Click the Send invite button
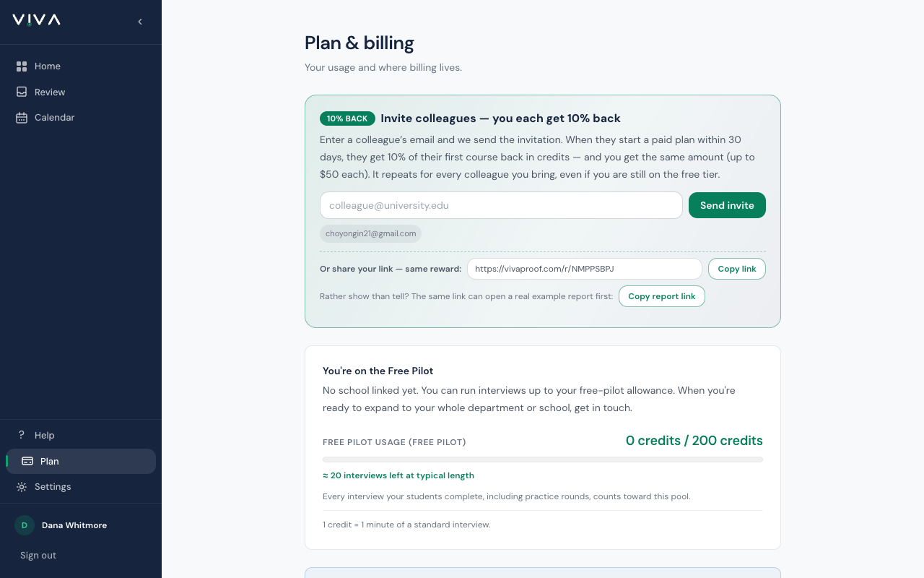The height and width of the screenshot is (578, 924). 727,205
